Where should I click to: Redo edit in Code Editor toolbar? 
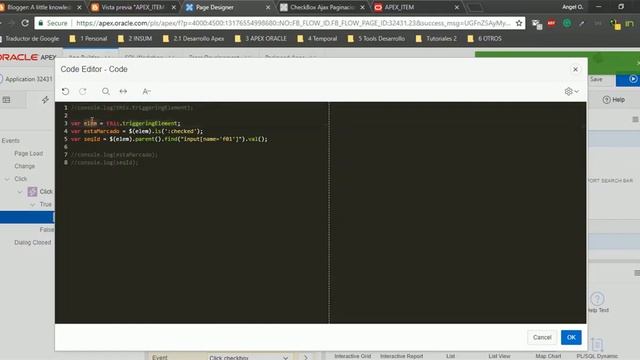click(83, 91)
